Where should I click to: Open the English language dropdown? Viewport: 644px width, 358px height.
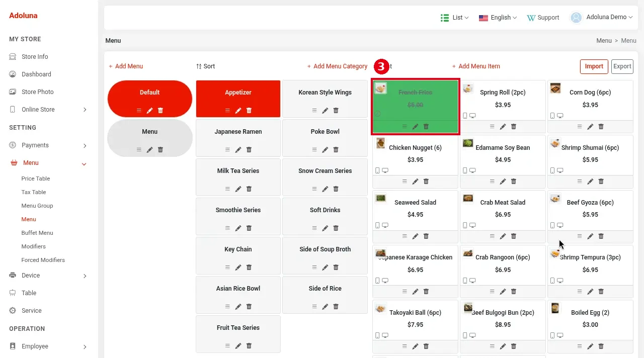pos(498,18)
